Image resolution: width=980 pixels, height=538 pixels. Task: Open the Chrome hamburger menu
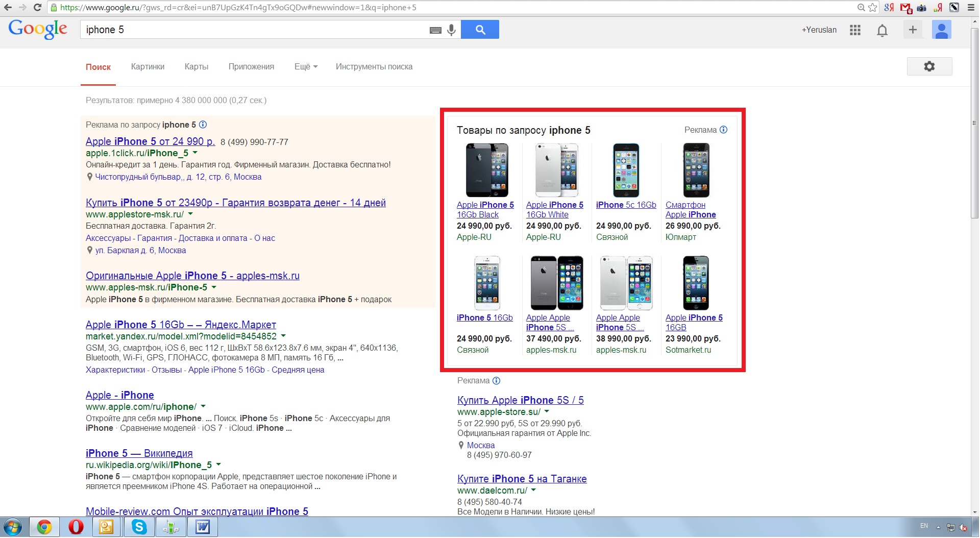(x=971, y=8)
